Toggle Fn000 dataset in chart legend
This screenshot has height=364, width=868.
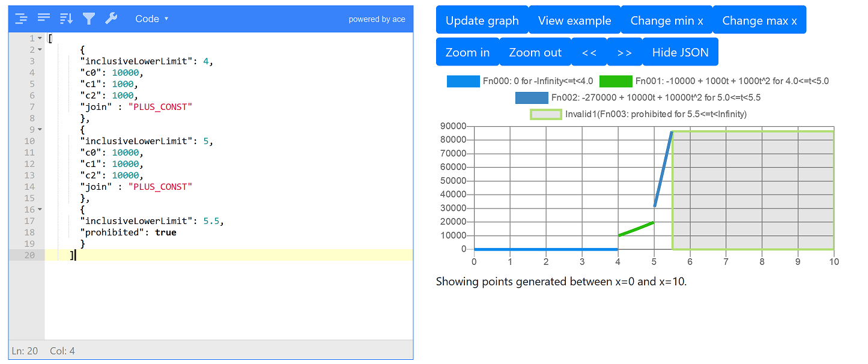[463, 81]
